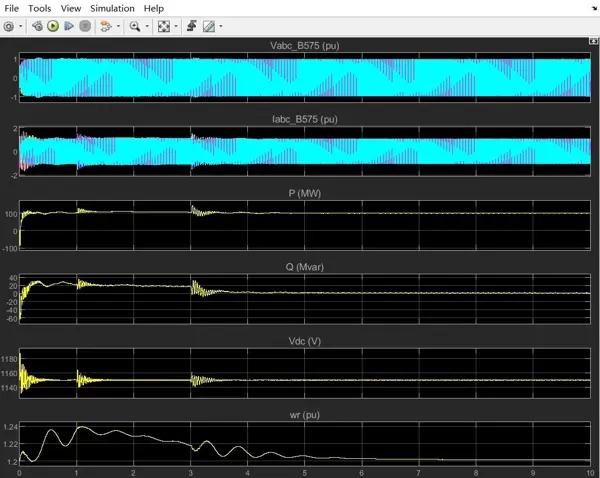
Task: Click the Run simulation play button
Action: (x=53, y=26)
